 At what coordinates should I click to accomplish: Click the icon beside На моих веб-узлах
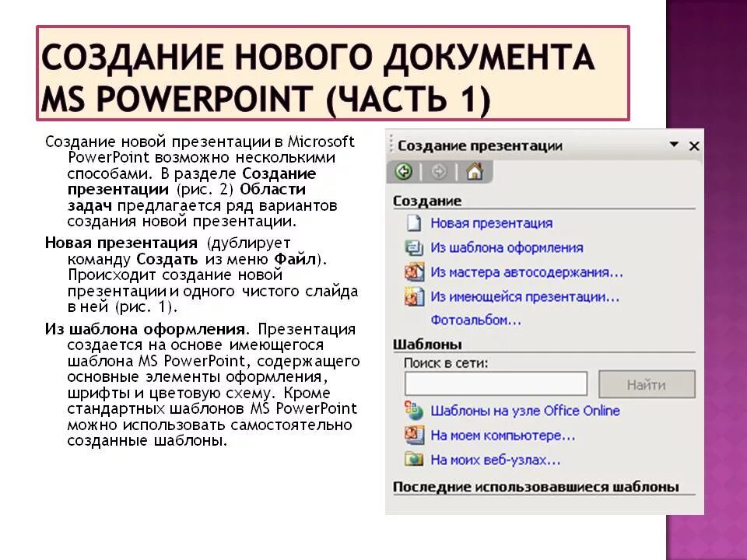413,460
